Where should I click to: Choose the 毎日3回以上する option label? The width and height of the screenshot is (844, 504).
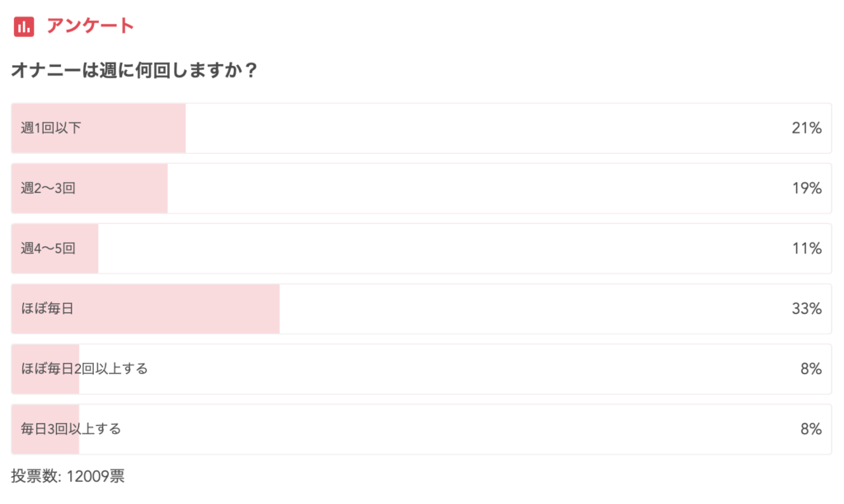pyautogui.click(x=71, y=429)
